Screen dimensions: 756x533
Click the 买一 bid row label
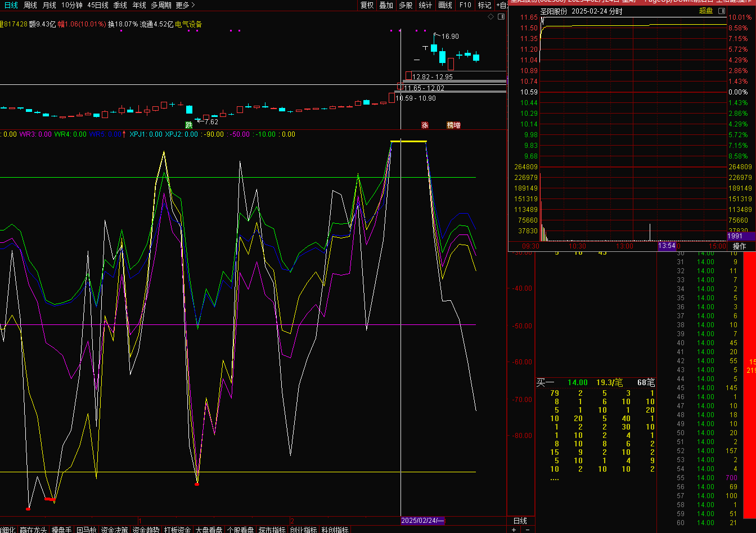[545, 382]
